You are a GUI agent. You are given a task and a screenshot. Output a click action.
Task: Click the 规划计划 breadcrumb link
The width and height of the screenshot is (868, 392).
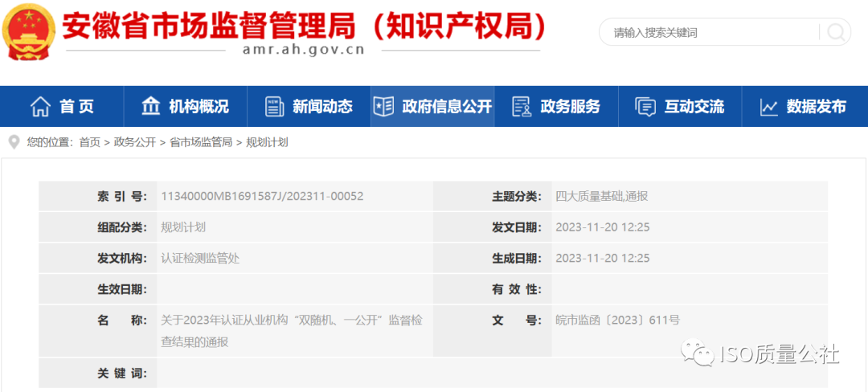tap(267, 143)
